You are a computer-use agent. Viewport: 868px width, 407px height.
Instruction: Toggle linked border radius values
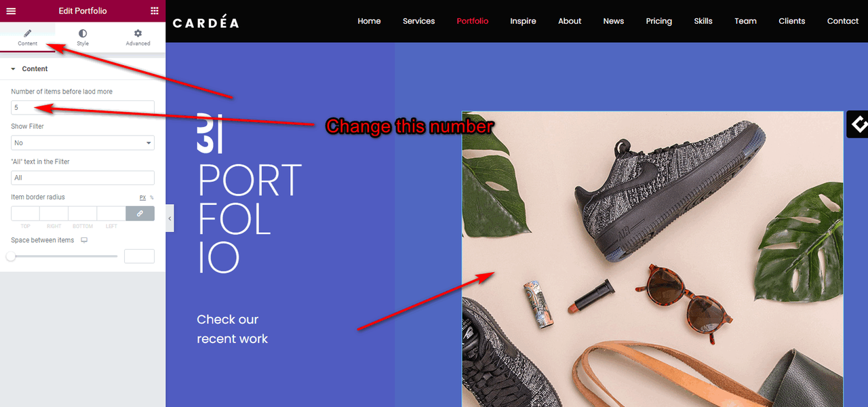140,213
